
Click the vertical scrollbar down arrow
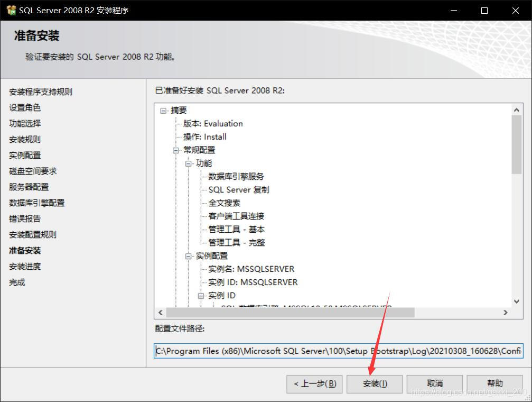pos(516,300)
